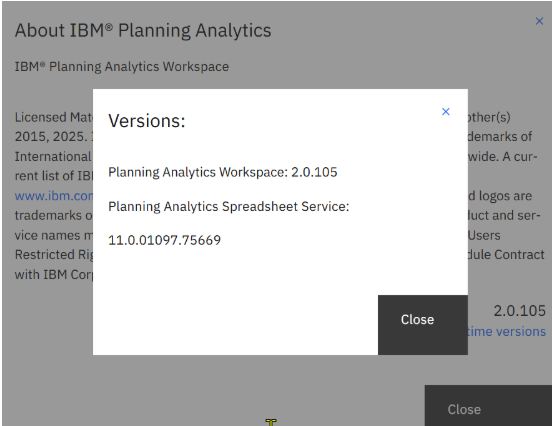Click the 'Users' word right of the dialog
This screenshot has width=552, height=426.
pos(484,235)
